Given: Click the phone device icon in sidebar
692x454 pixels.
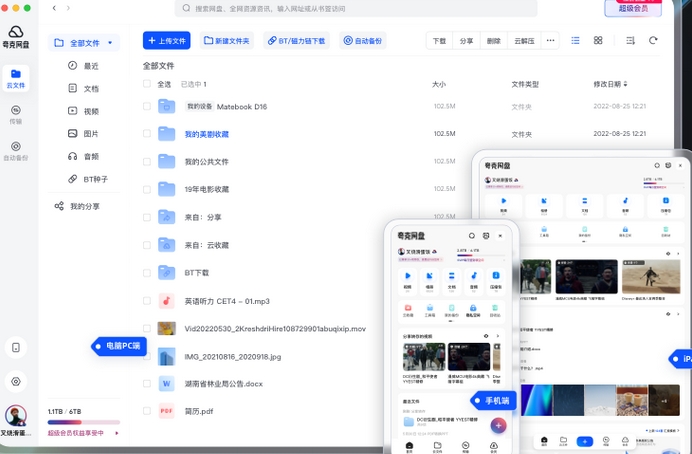Looking at the screenshot, I should click(16, 348).
